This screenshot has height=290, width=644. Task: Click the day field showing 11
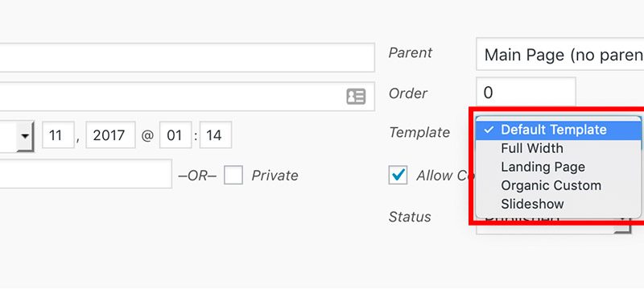click(x=58, y=135)
